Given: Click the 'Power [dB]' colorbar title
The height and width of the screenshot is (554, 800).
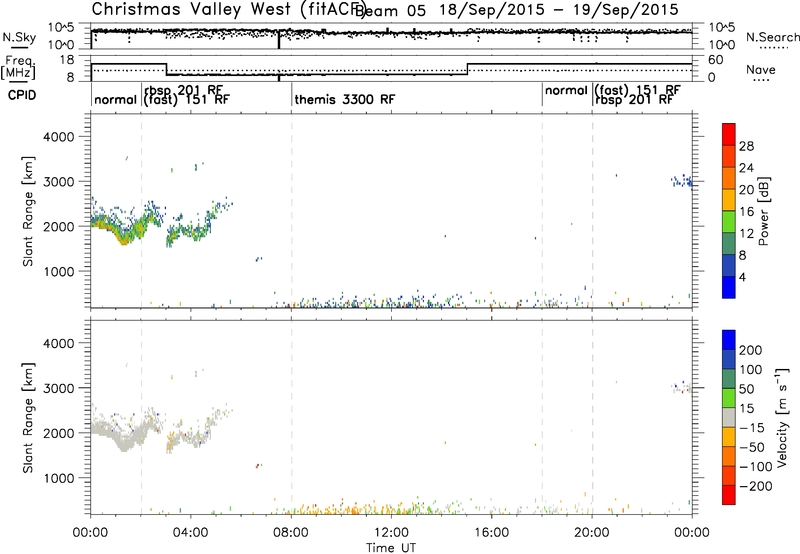Looking at the screenshot, I should click(x=763, y=211).
